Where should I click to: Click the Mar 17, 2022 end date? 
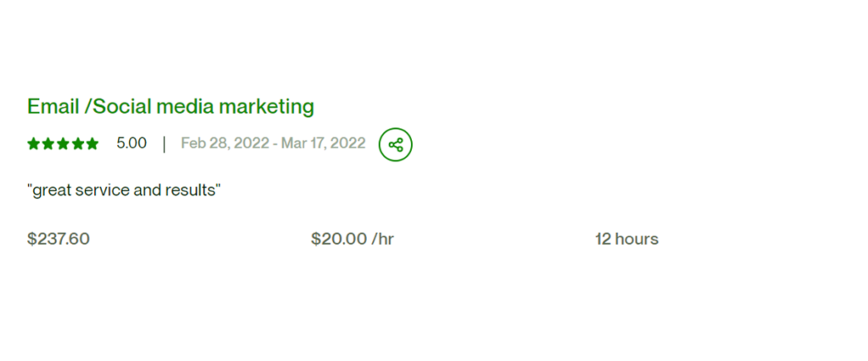point(323,143)
